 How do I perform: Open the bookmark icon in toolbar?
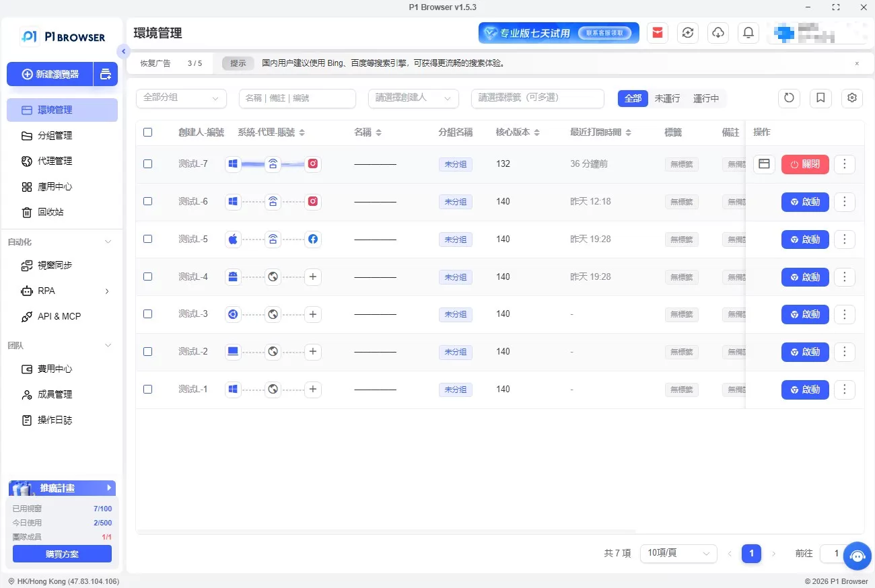[x=820, y=98]
